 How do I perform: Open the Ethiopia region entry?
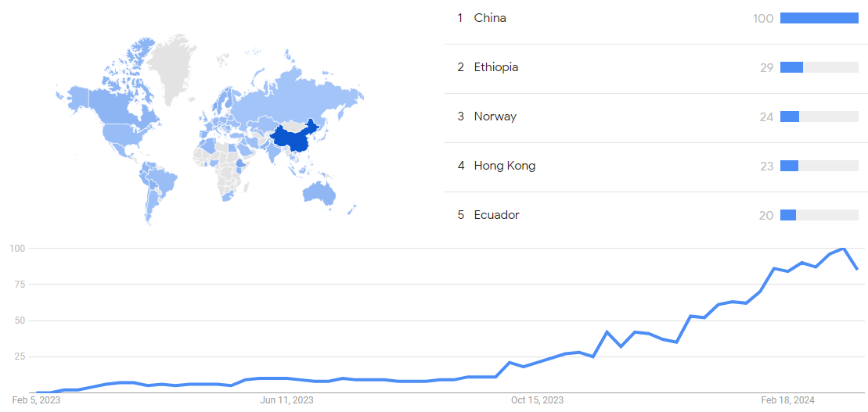pyautogui.click(x=495, y=67)
